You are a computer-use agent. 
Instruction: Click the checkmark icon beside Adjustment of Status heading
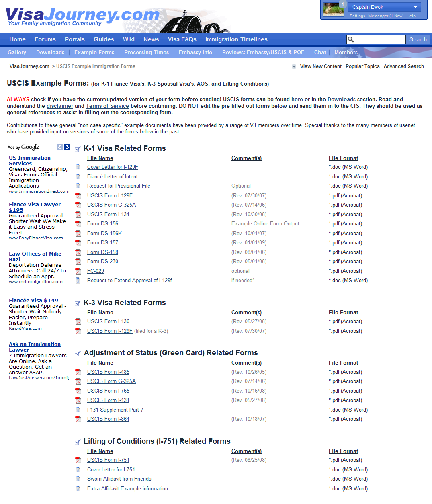pyautogui.click(x=78, y=353)
